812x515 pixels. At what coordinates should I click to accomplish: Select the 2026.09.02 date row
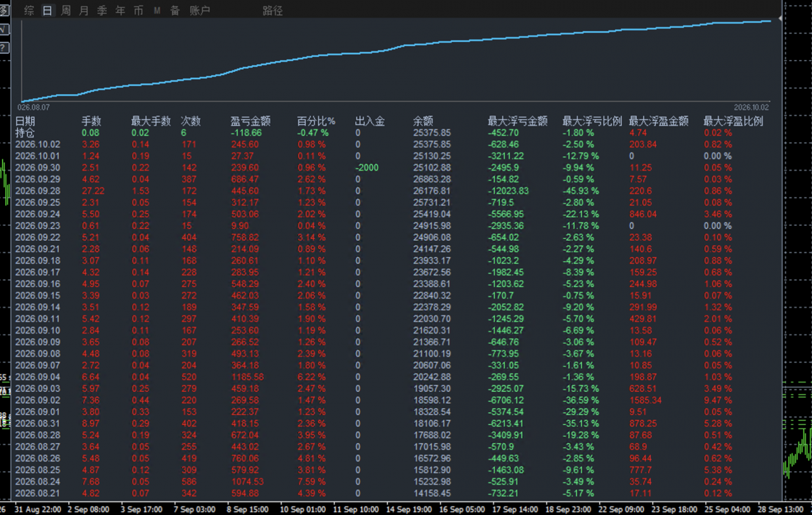[38, 400]
